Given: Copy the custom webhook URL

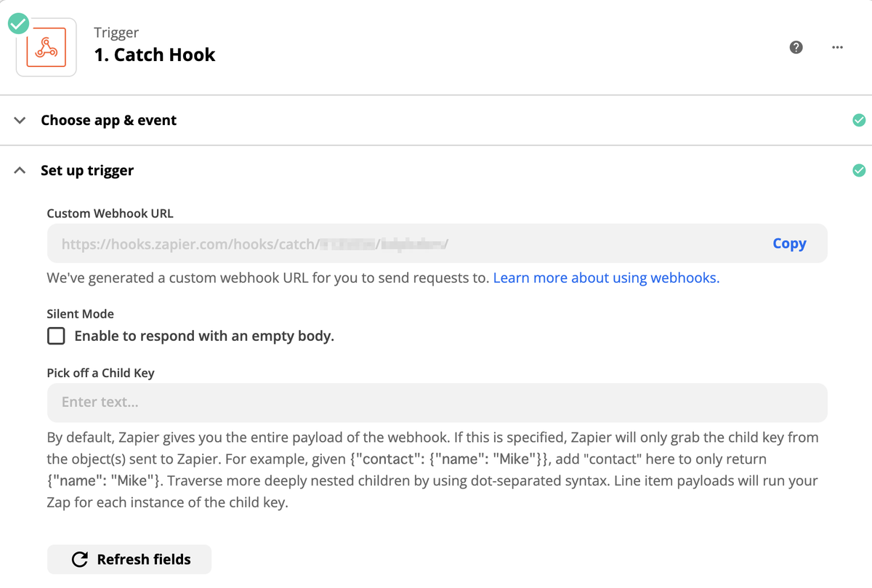Looking at the screenshot, I should (789, 243).
